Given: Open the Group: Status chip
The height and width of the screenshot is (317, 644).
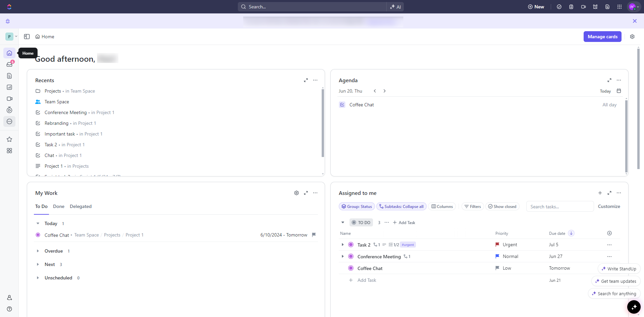Looking at the screenshot, I should (x=357, y=207).
